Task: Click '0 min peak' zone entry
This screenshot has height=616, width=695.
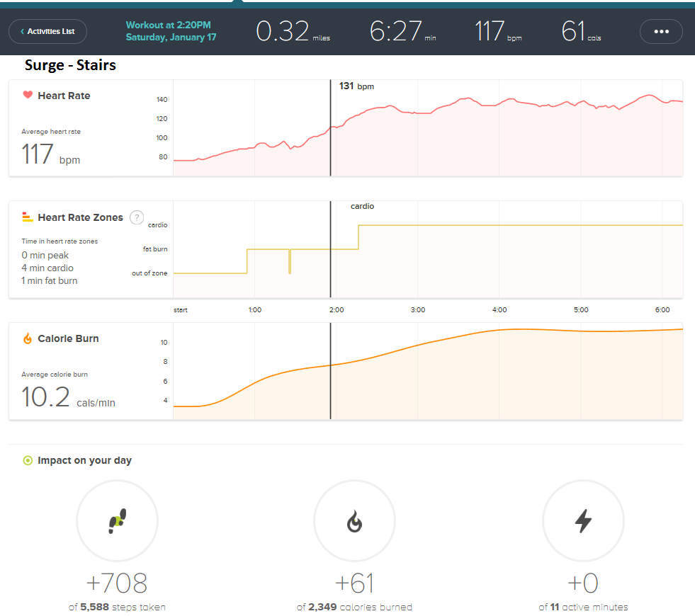Action: pos(45,255)
